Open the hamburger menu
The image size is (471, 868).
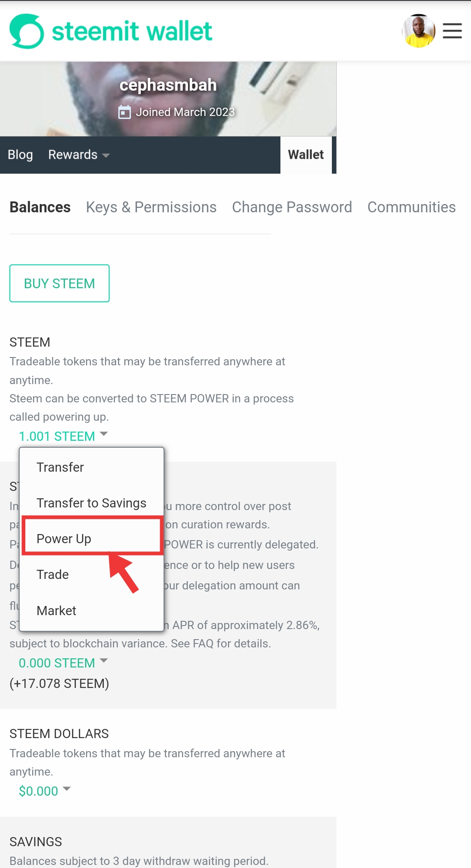click(452, 31)
